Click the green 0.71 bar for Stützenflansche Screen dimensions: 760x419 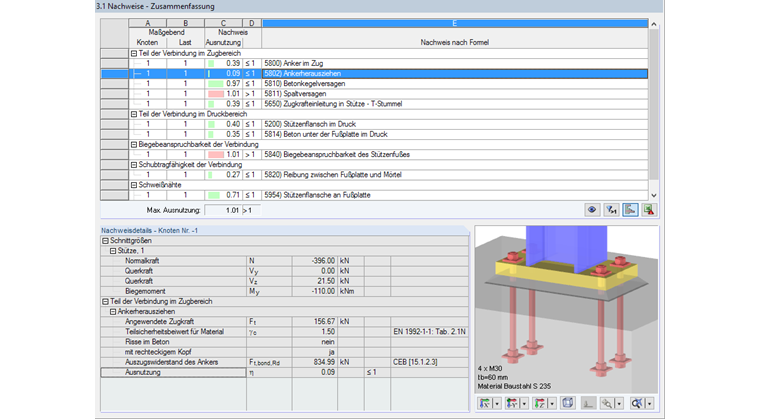coord(213,195)
